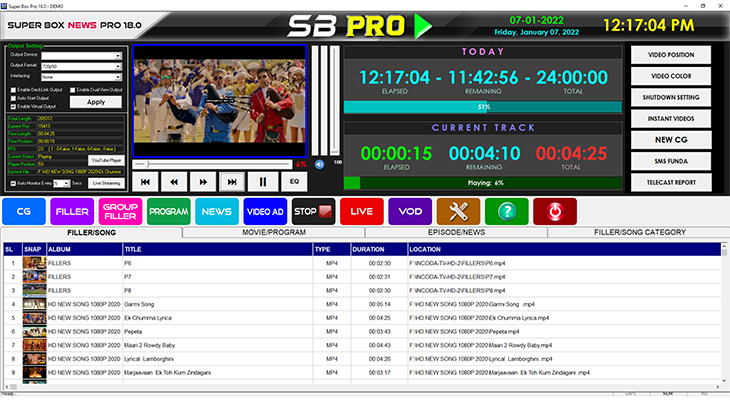Click the Apply button
730x400 pixels.
[x=96, y=102]
